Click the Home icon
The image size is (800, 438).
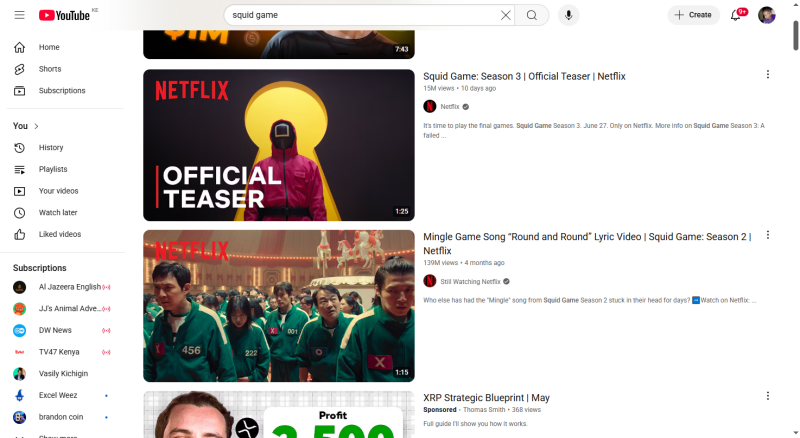[19, 47]
